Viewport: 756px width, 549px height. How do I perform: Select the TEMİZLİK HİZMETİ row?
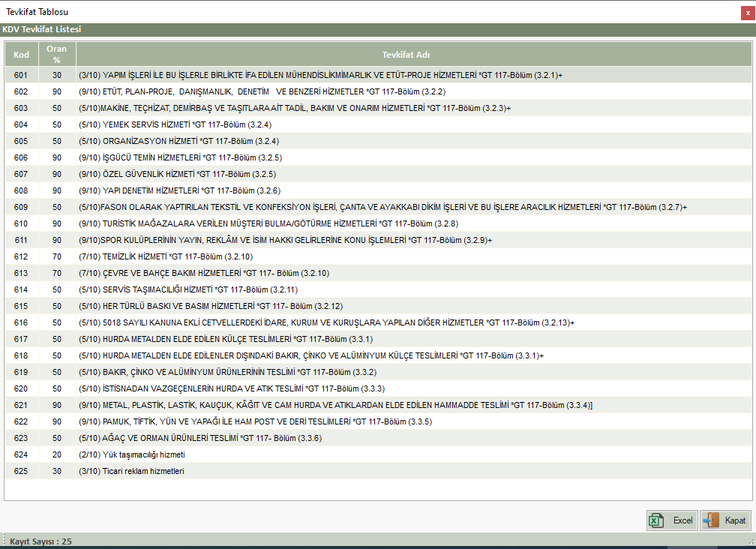coord(379,256)
